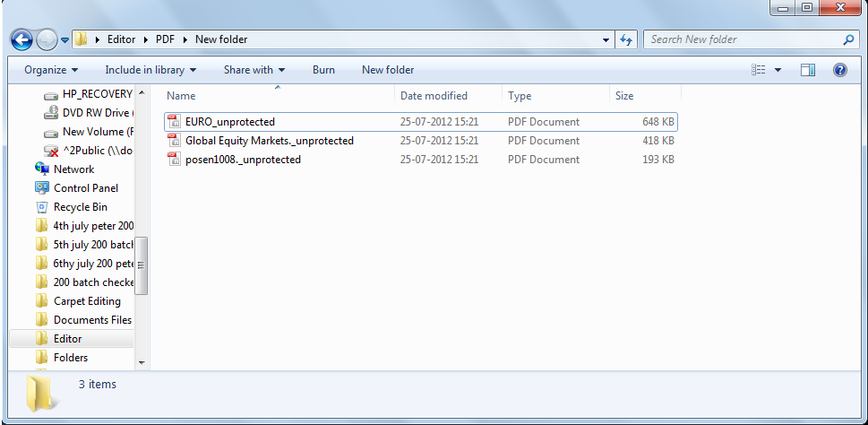This screenshot has width=868, height=425.
Task: Open the address bar history dropdown
Action: click(606, 39)
